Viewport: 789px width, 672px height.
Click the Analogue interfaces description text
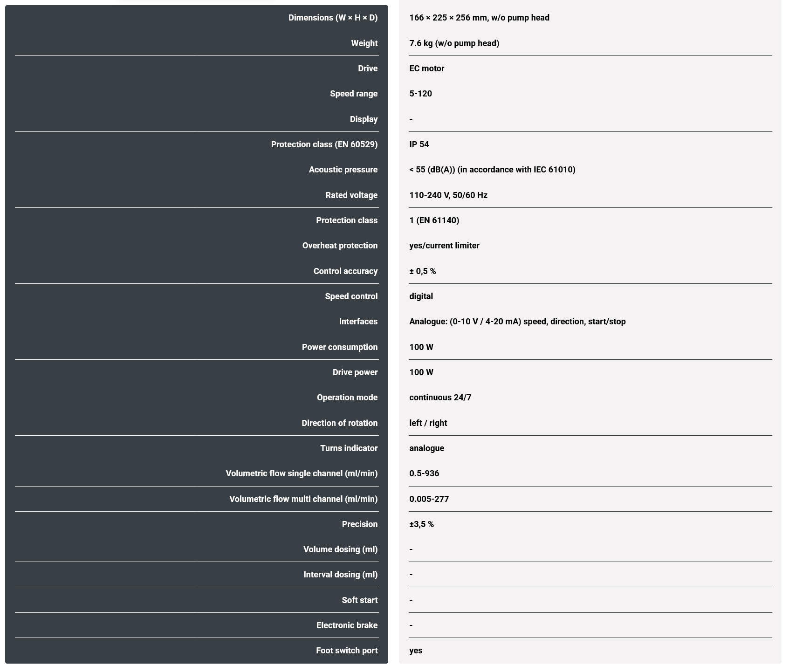[x=517, y=322]
